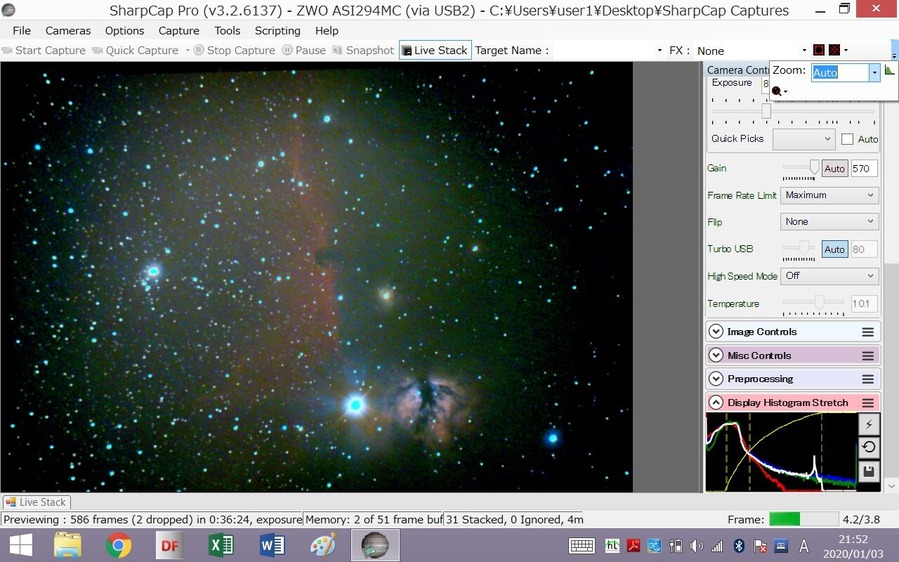Click the Pause capture button
Screen dimensions: 899x562
point(304,50)
